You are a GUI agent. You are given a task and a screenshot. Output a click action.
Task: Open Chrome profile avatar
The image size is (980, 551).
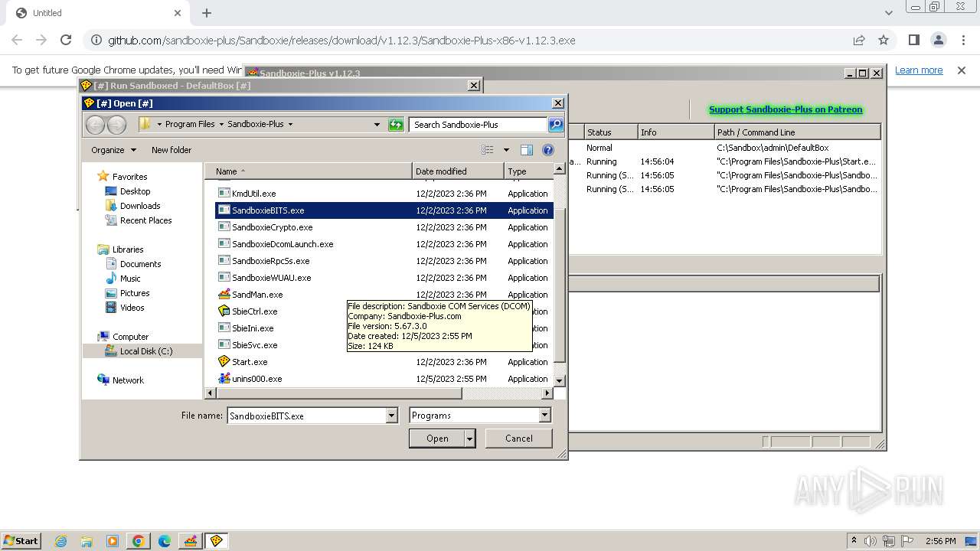pos(939,40)
